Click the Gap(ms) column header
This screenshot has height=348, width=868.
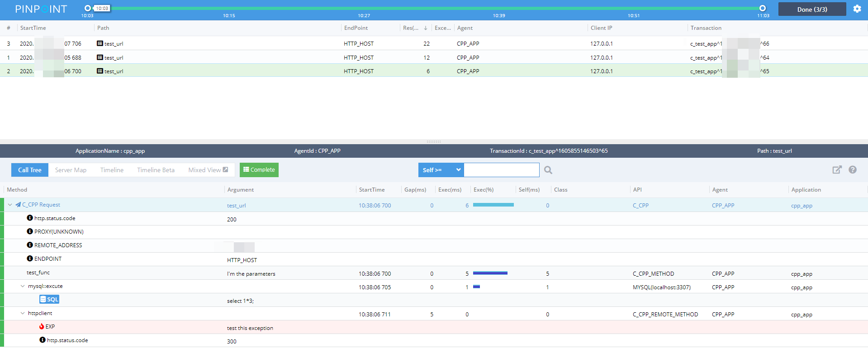[415, 190]
